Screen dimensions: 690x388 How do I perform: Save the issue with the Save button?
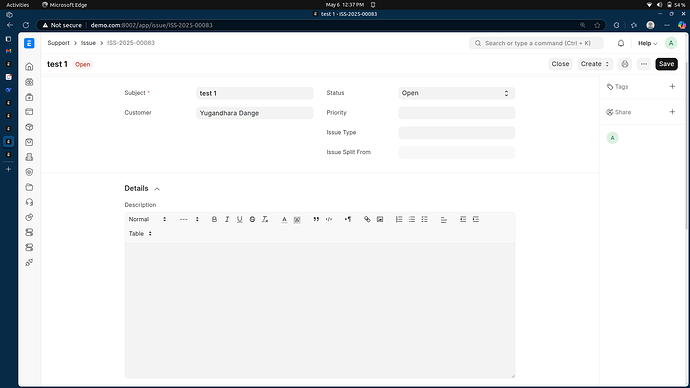(x=666, y=64)
